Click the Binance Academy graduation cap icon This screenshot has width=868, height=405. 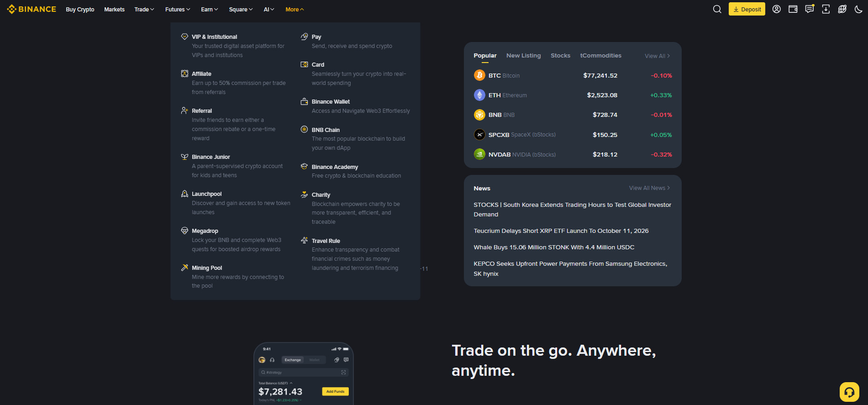[x=304, y=167]
